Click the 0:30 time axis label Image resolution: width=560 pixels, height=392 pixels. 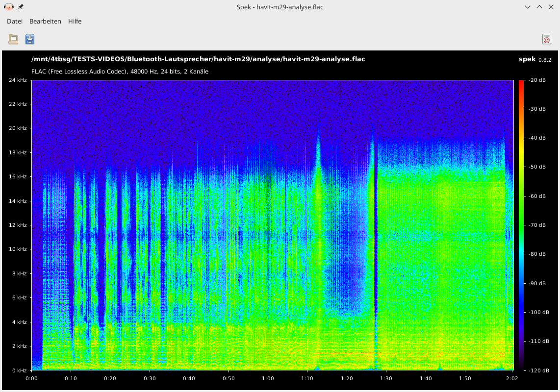tap(150, 378)
